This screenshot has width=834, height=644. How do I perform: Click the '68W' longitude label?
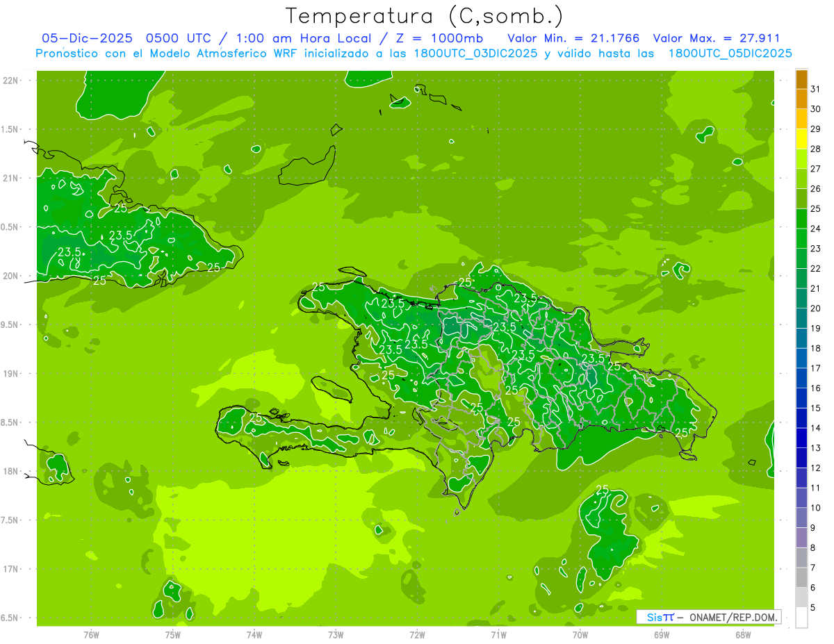(x=743, y=634)
